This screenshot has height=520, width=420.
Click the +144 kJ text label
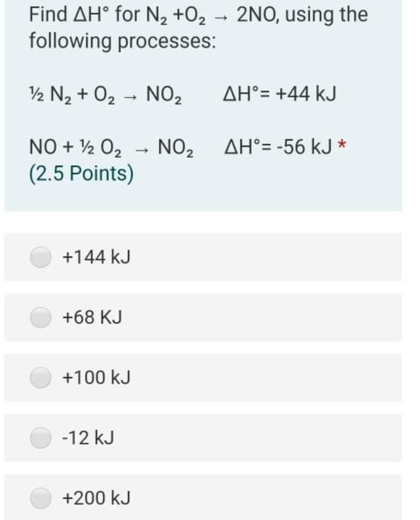coord(96,256)
